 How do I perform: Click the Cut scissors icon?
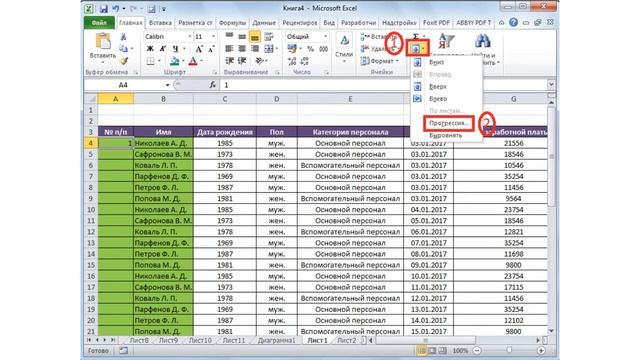coord(123,37)
